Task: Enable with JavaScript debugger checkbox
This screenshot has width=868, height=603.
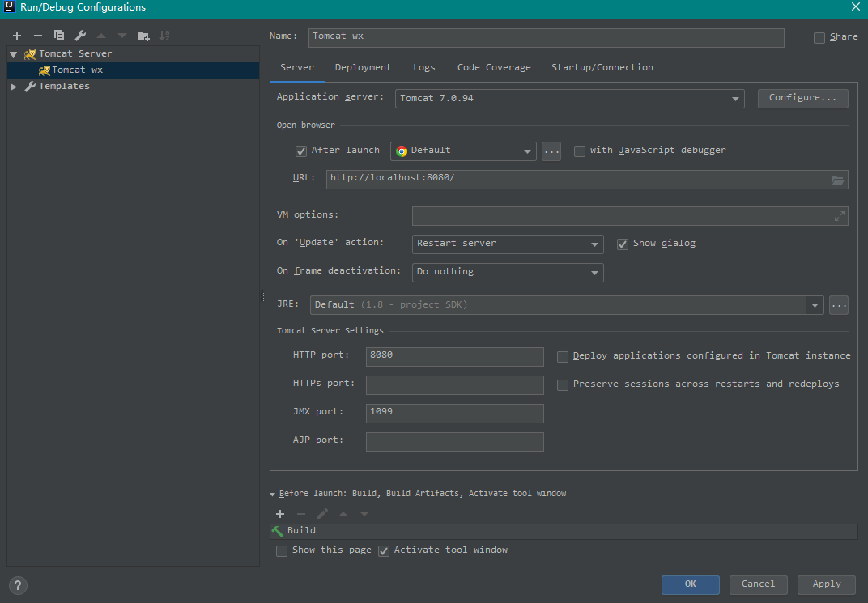Action: point(580,151)
